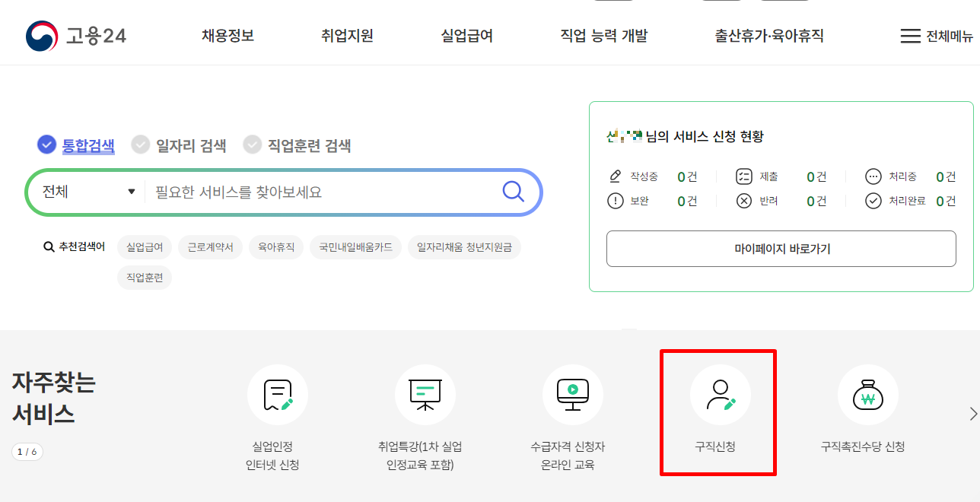Select the 일자리 검색 search mode

pyautogui.click(x=178, y=145)
